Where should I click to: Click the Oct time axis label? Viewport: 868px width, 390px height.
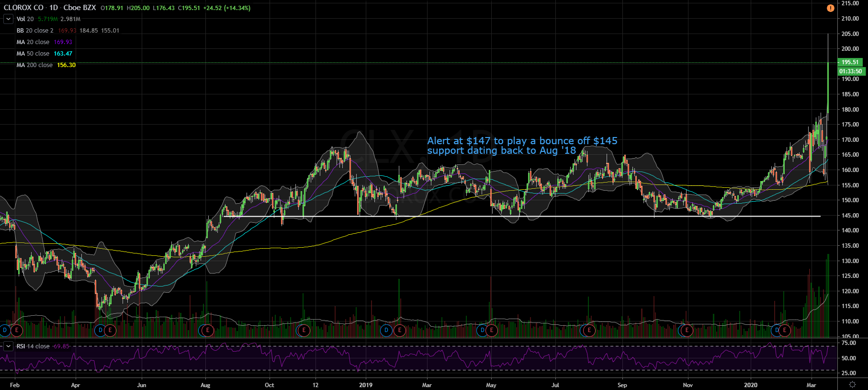pos(270,385)
